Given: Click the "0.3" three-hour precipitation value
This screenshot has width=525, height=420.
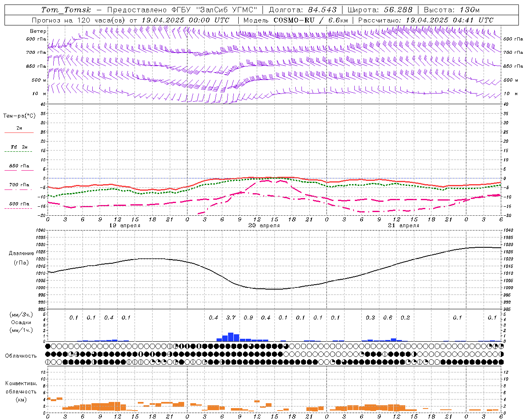Looking at the screenshot, I should tap(370, 317).
